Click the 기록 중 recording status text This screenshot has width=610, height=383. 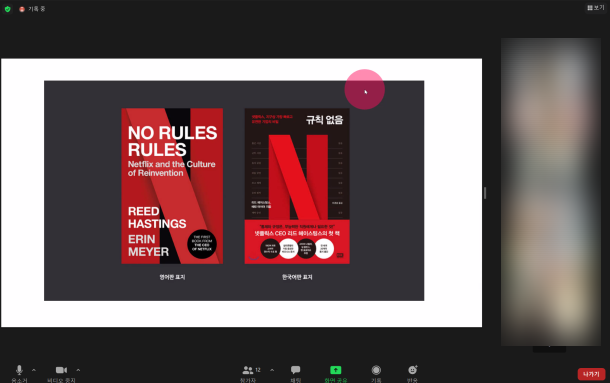click(37, 9)
